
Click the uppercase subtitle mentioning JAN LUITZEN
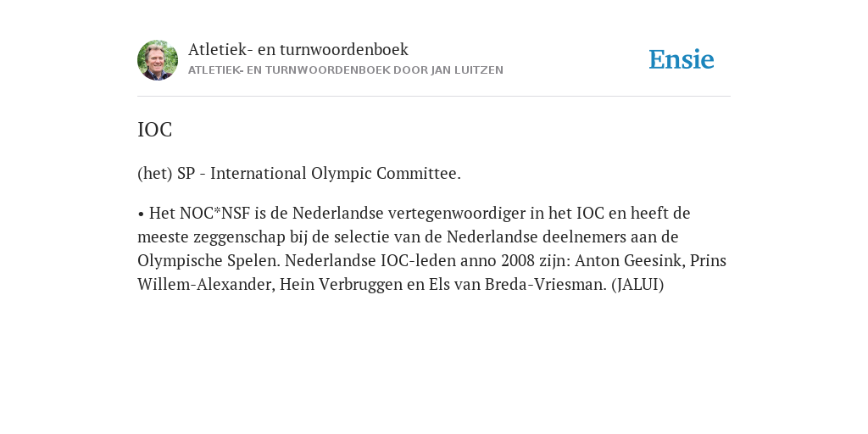click(x=346, y=70)
